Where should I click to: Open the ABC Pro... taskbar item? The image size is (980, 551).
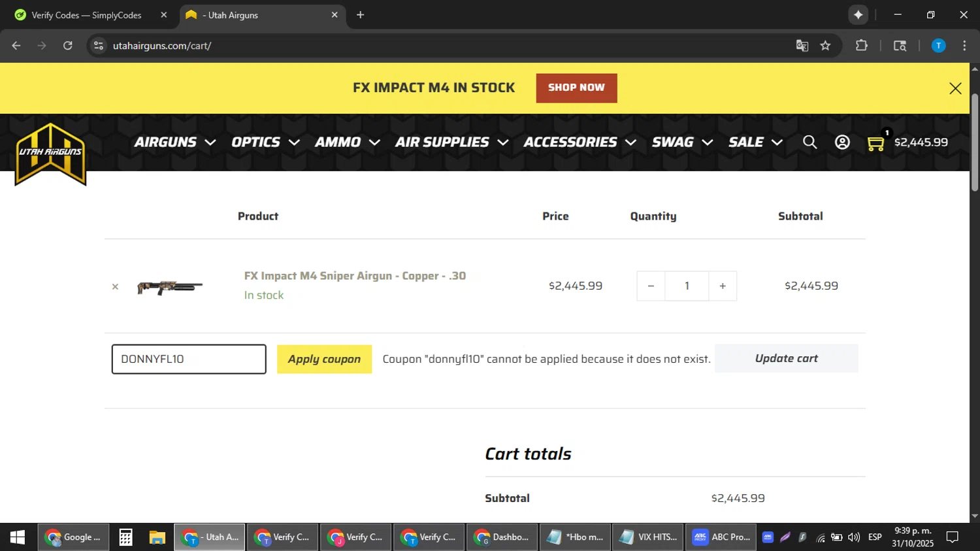point(721,537)
